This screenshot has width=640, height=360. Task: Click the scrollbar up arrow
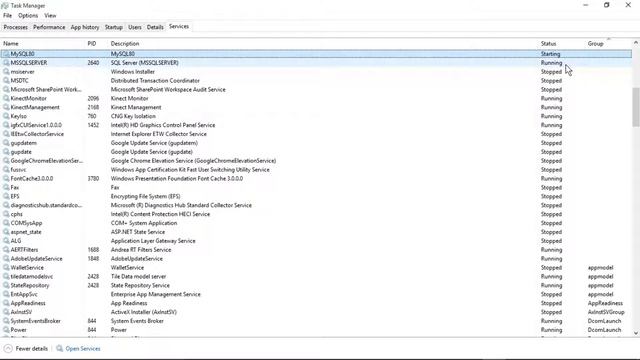coord(636,42)
